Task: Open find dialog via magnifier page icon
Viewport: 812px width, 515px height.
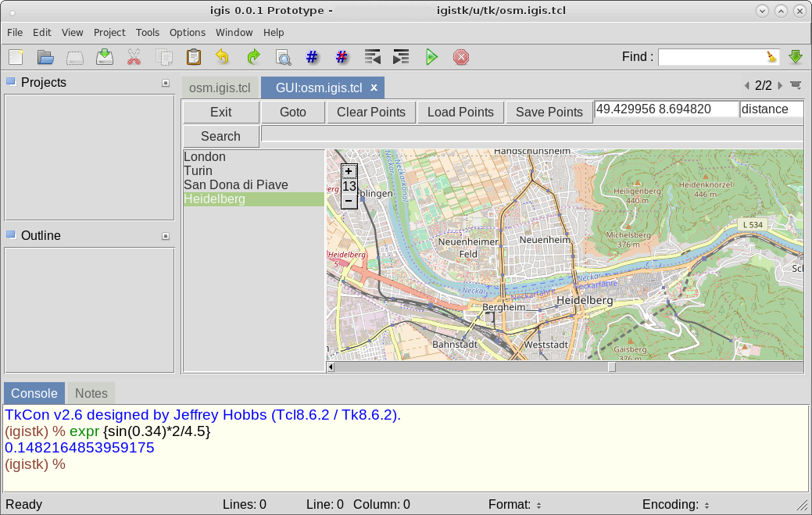Action: click(x=283, y=57)
